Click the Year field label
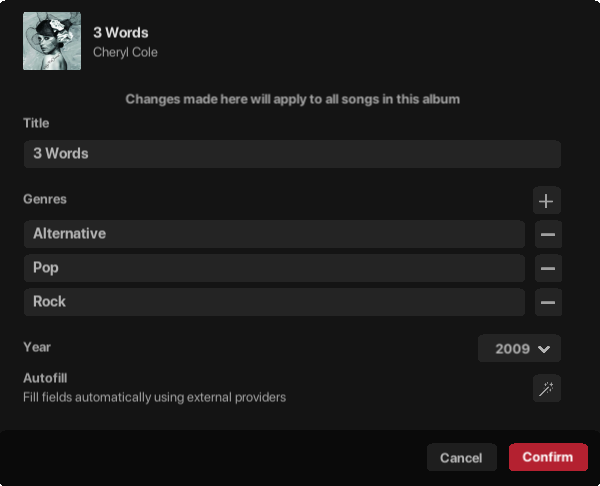Viewport: 600px width, 486px height. point(37,347)
